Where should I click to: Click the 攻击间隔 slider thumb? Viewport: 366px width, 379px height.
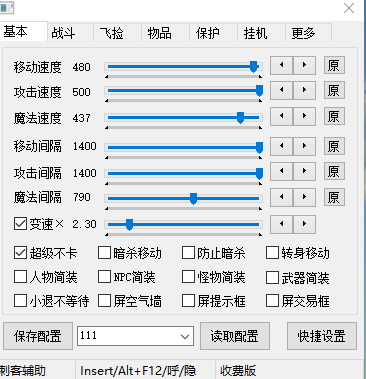click(259, 173)
